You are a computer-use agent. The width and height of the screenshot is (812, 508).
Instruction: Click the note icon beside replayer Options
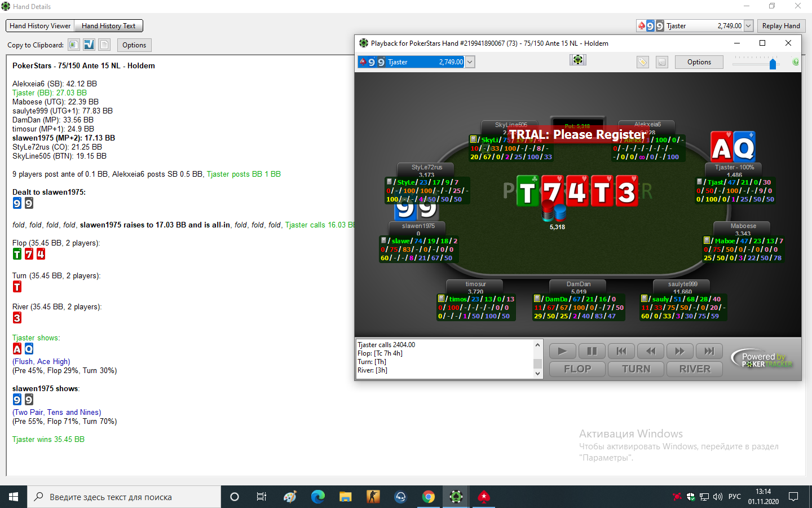[x=662, y=62]
